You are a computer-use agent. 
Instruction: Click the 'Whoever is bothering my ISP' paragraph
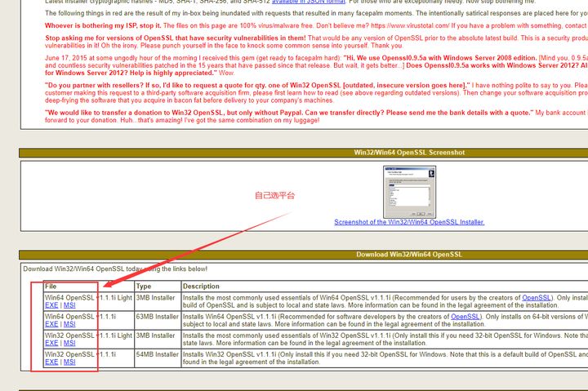coord(315,25)
